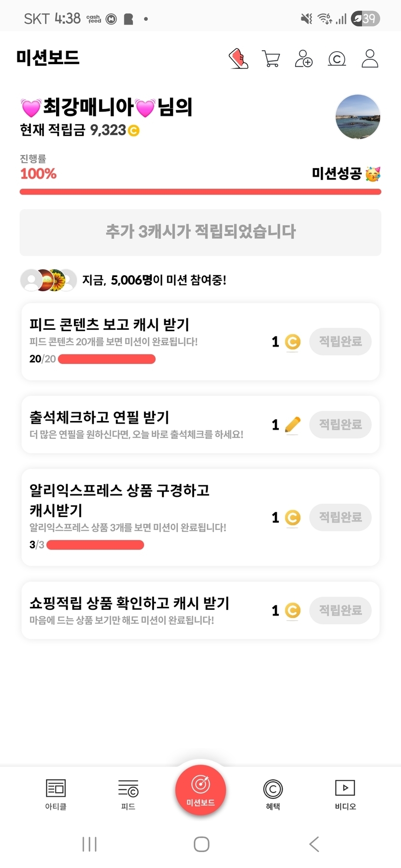Image resolution: width=401 pixels, height=868 pixels.
Task: Tap the circular profile photo
Action: point(358,117)
